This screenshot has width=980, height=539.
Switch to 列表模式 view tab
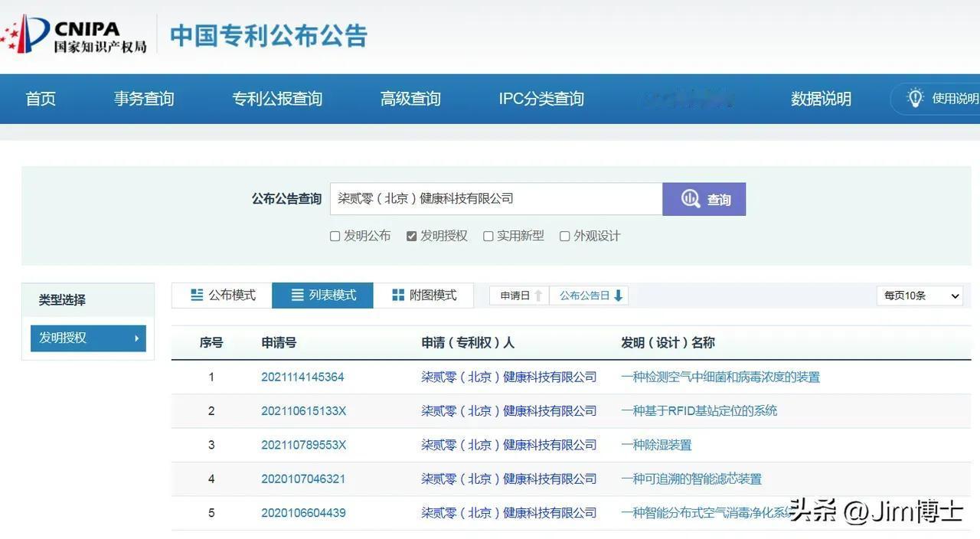pyautogui.click(x=323, y=296)
